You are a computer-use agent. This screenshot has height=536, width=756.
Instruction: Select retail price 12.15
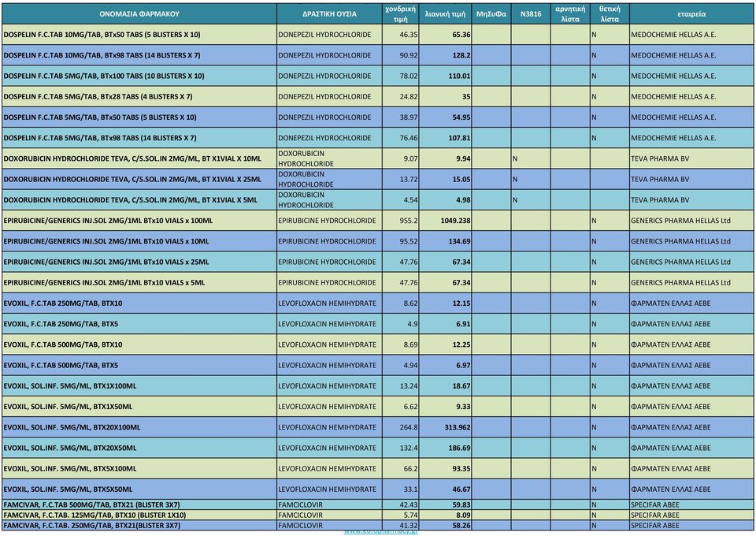461,303
